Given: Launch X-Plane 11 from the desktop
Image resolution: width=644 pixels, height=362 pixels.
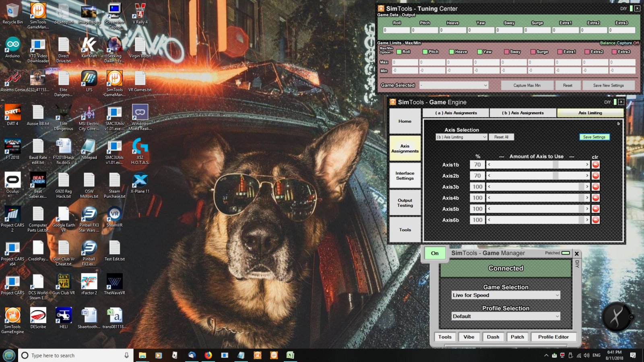Looking at the screenshot, I should tap(140, 183).
